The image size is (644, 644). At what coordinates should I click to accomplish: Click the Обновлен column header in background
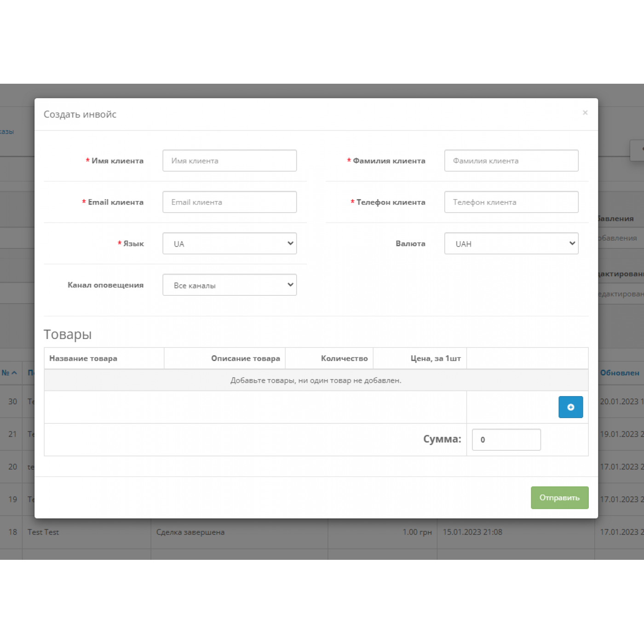coord(619,373)
